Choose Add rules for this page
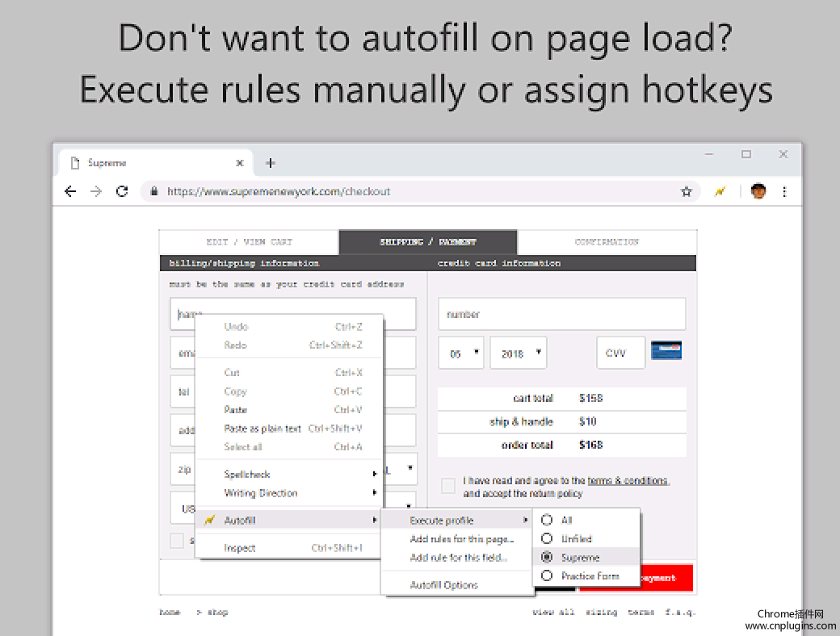840x636 pixels. [x=457, y=539]
